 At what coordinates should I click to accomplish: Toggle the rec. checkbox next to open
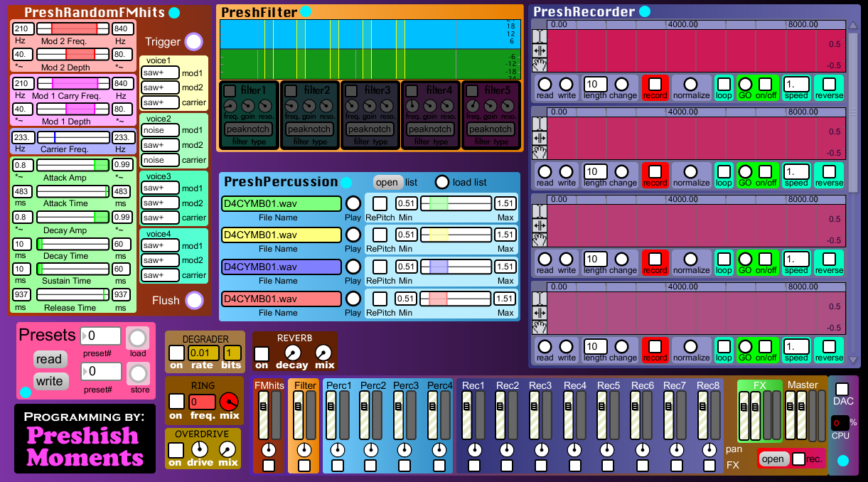[x=799, y=459]
